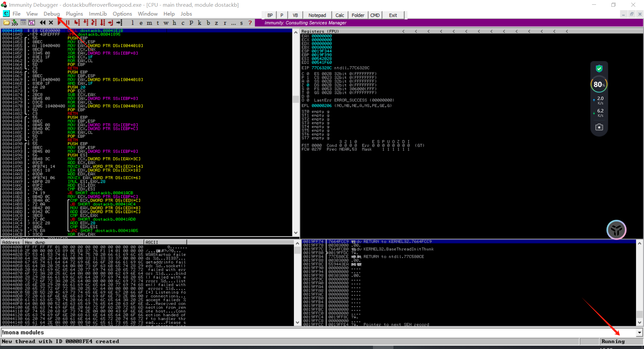The width and height of the screenshot is (644, 349).
Task: Open memory map with 'm' button
Action: point(149,23)
